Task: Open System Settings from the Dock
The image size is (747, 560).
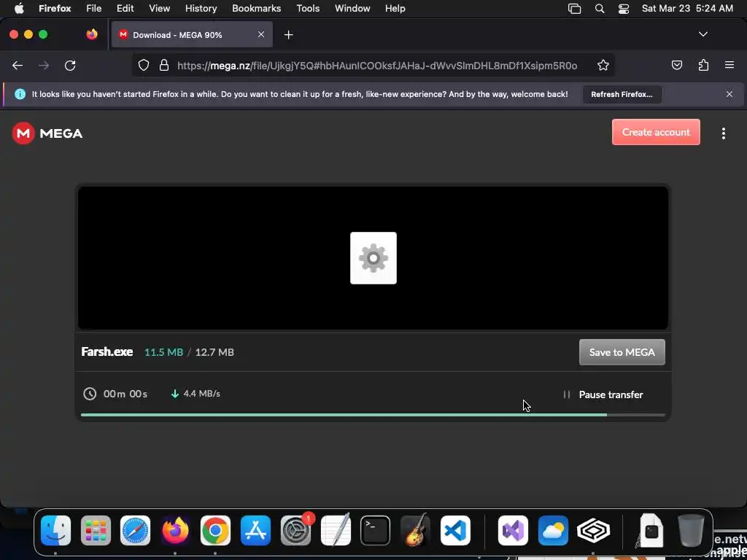Action: coord(296,531)
